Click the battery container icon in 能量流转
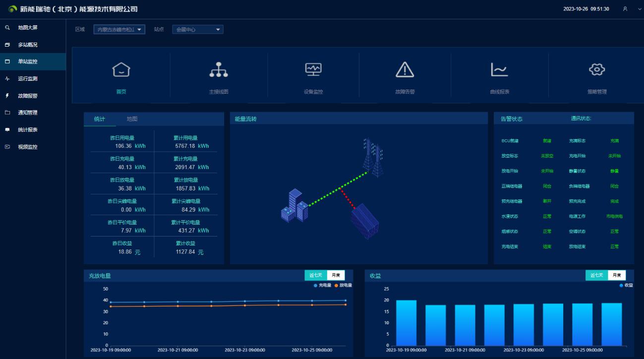 365,221
